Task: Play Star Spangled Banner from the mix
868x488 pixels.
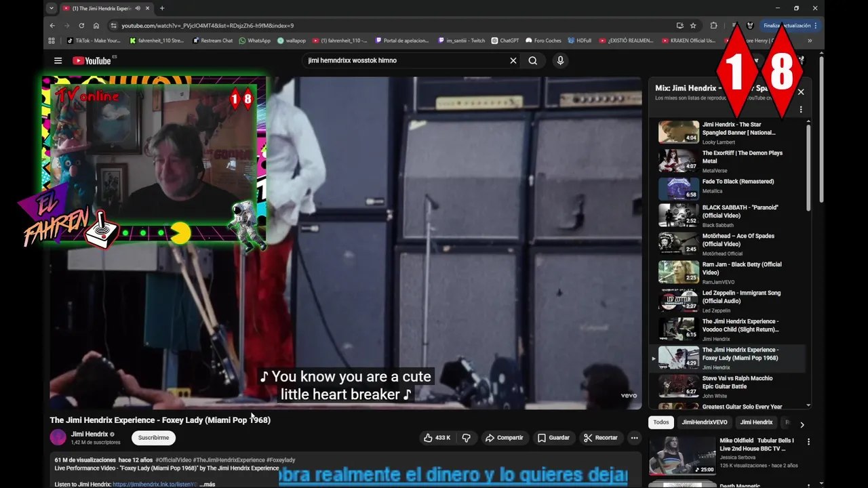Action: point(731,133)
